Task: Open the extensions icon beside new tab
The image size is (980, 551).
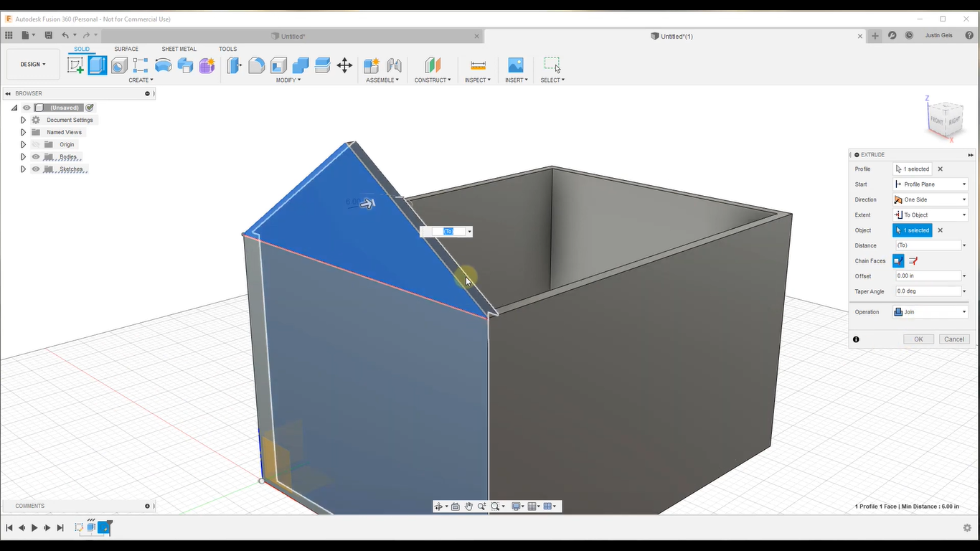Action: point(892,35)
